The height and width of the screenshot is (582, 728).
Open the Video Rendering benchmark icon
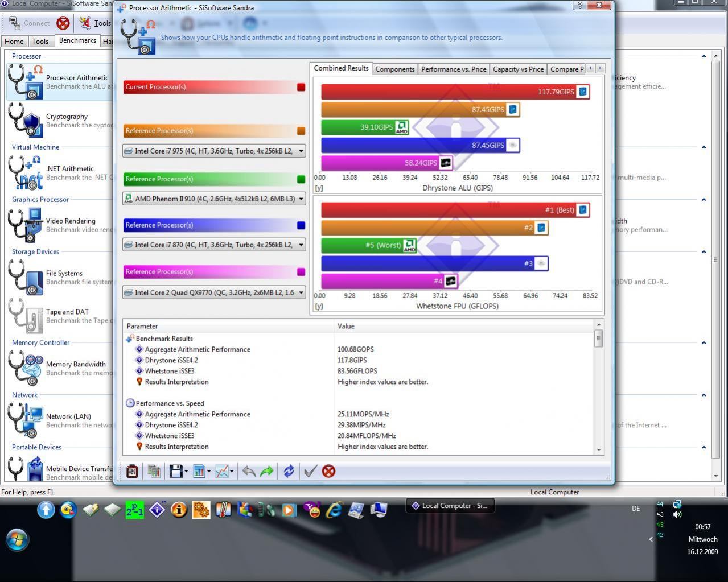25,225
